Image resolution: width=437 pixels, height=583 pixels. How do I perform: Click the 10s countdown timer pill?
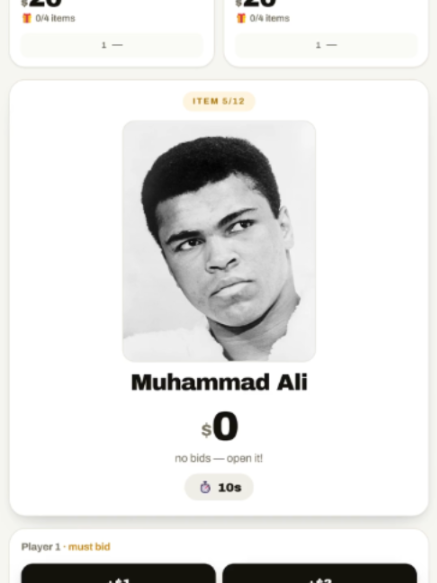click(x=219, y=487)
